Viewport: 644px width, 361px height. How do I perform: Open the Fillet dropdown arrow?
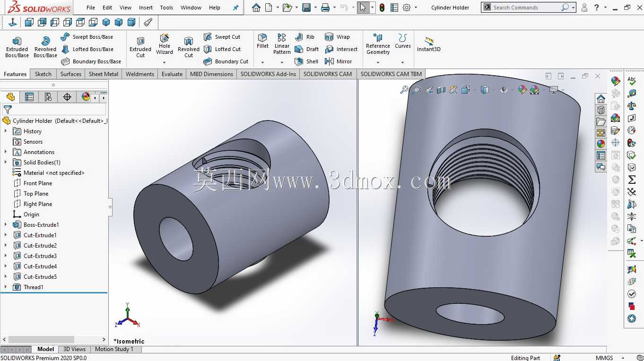coord(262,62)
